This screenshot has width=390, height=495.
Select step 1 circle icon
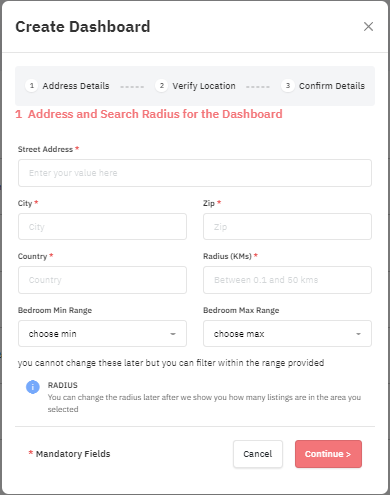click(32, 86)
